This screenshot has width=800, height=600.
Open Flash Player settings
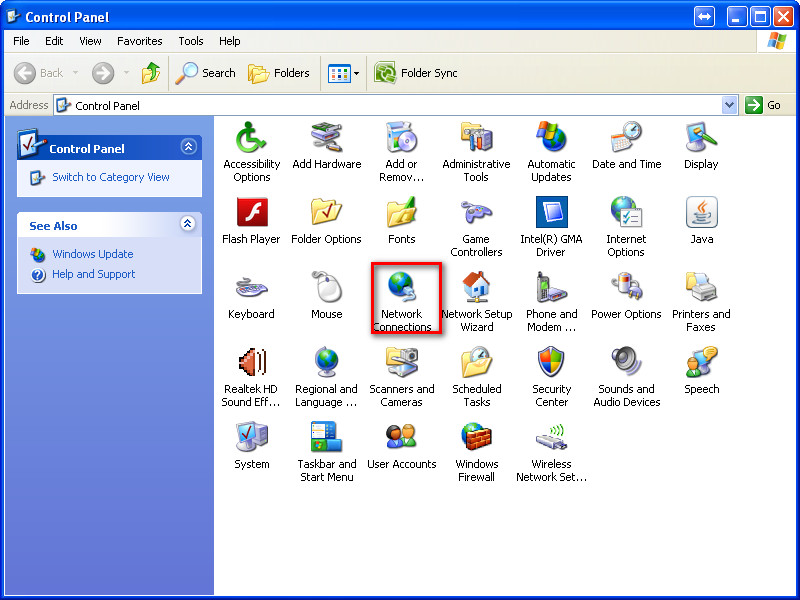coord(251,220)
